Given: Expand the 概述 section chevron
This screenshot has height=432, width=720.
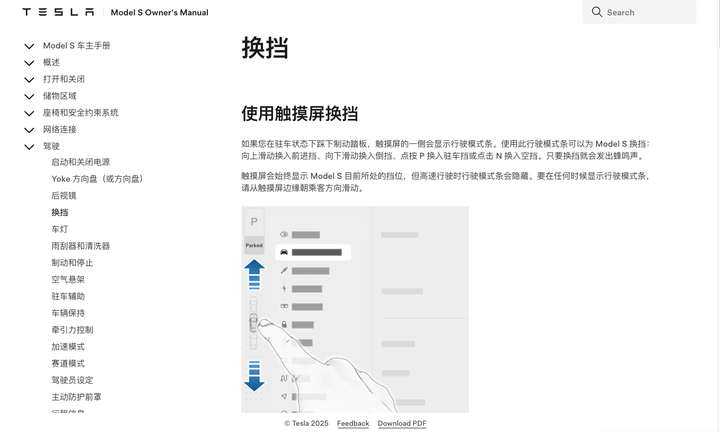Looking at the screenshot, I should coord(29,63).
